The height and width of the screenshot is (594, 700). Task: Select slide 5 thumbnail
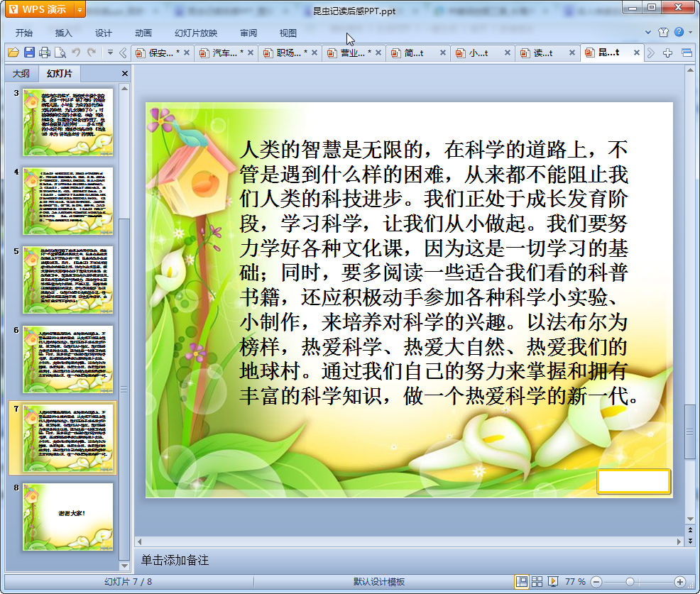coord(68,280)
